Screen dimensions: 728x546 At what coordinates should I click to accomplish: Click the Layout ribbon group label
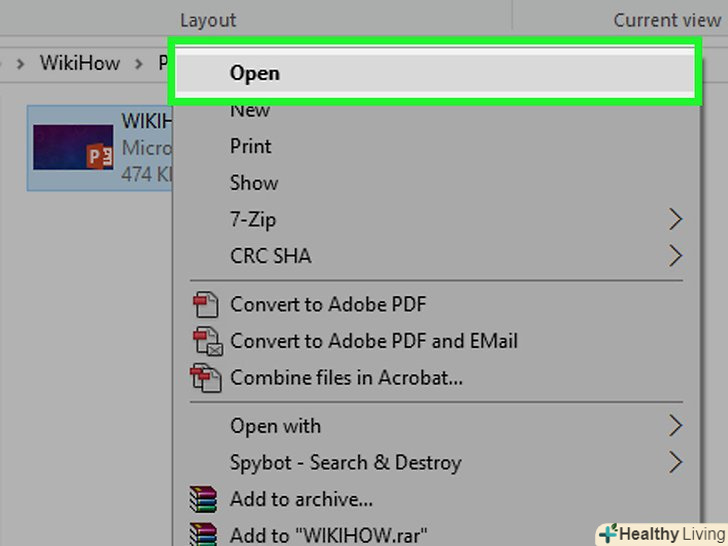[x=208, y=19]
